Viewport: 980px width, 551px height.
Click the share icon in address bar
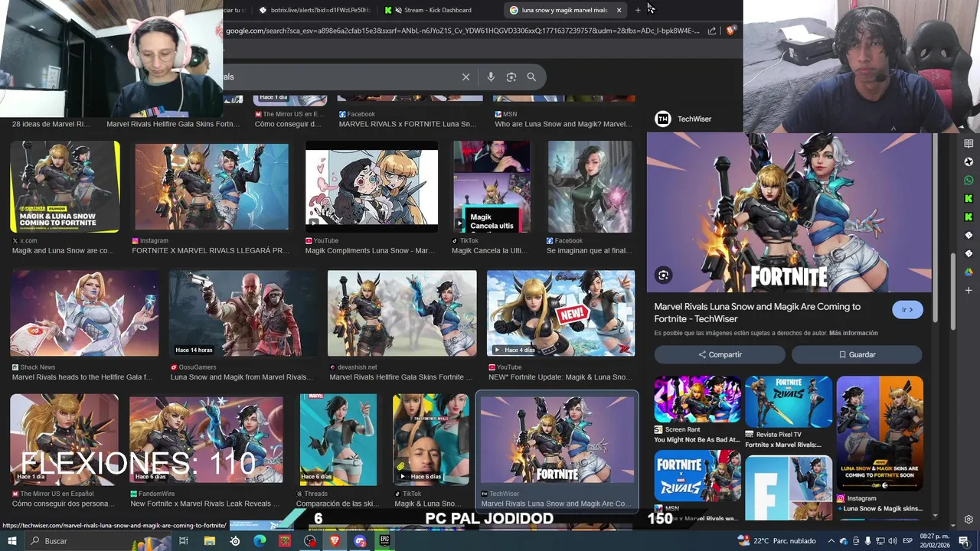[712, 31]
